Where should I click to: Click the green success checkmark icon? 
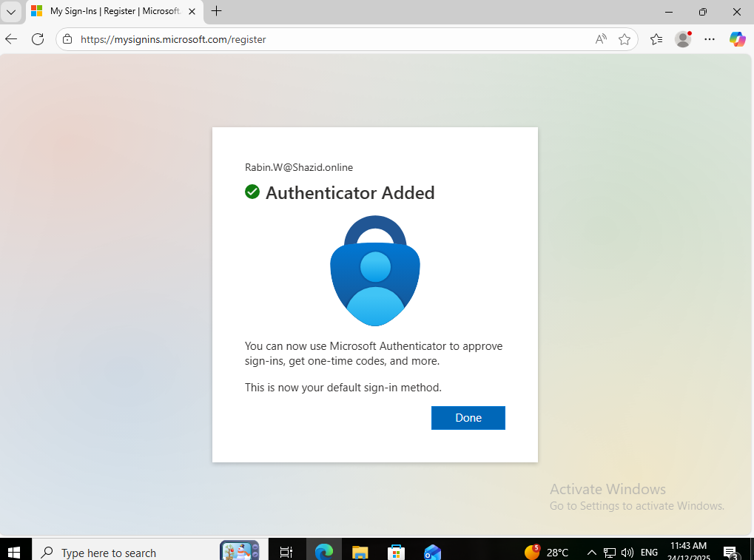pyautogui.click(x=252, y=192)
